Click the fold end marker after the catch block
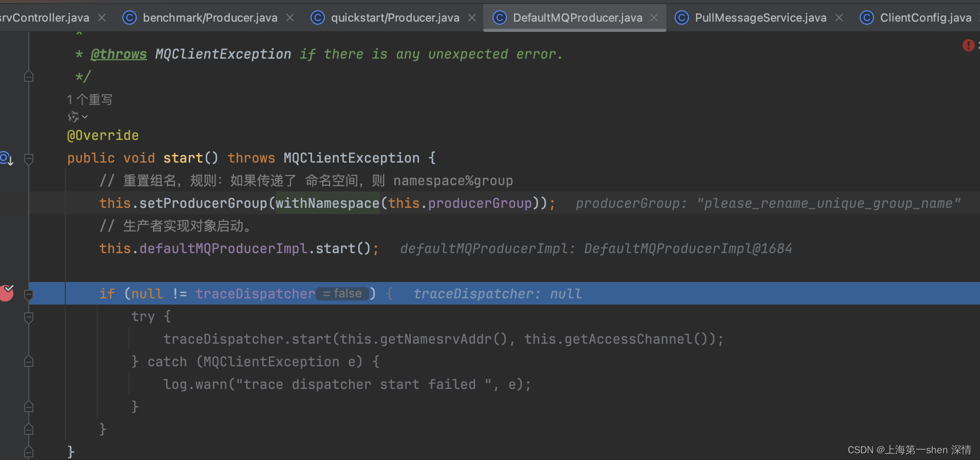The width and height of the screenshot is (980, 460). [29, 407]
